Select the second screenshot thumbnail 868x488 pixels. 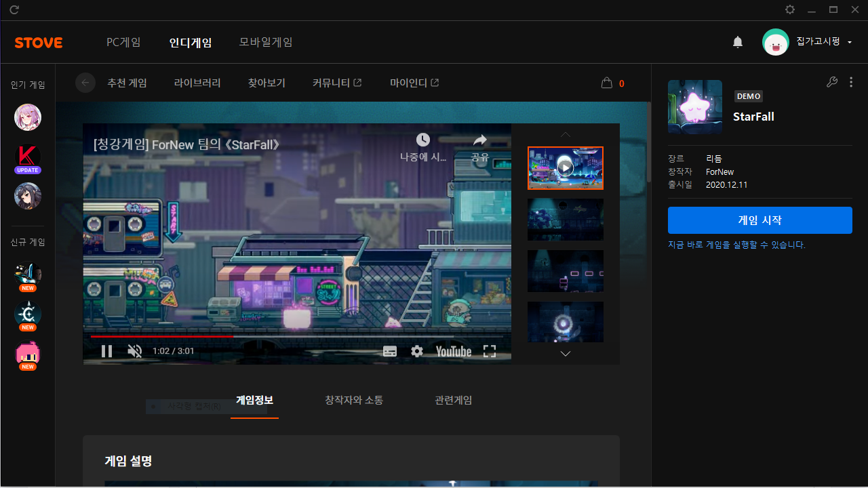566,220
